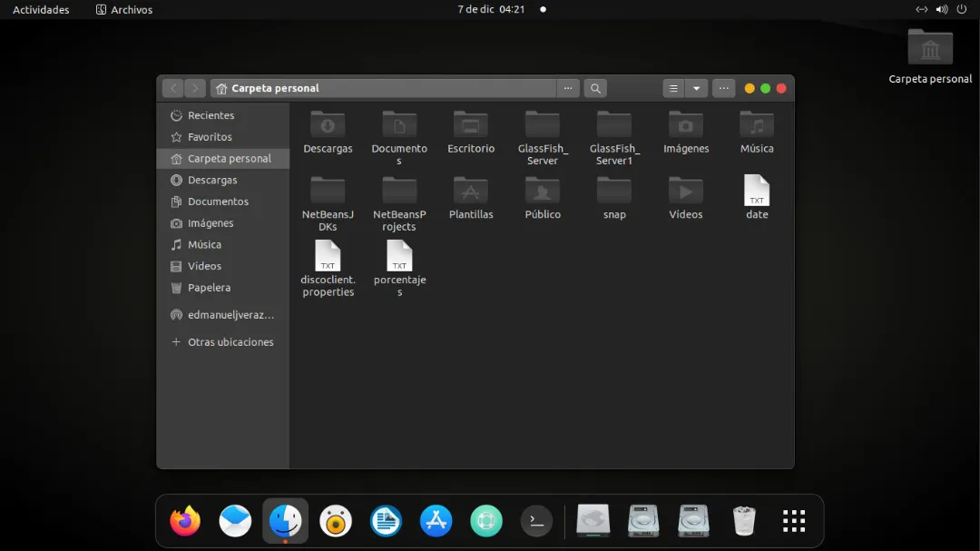
Task: Select Carpeta personal in the sidebar
Action: (223, 158)
